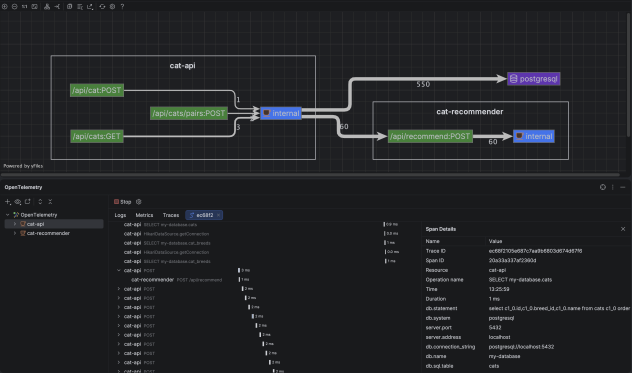Collapse the cat-api POST 5 ms span
Screen dimensions: 632x373
coord(118,271)
